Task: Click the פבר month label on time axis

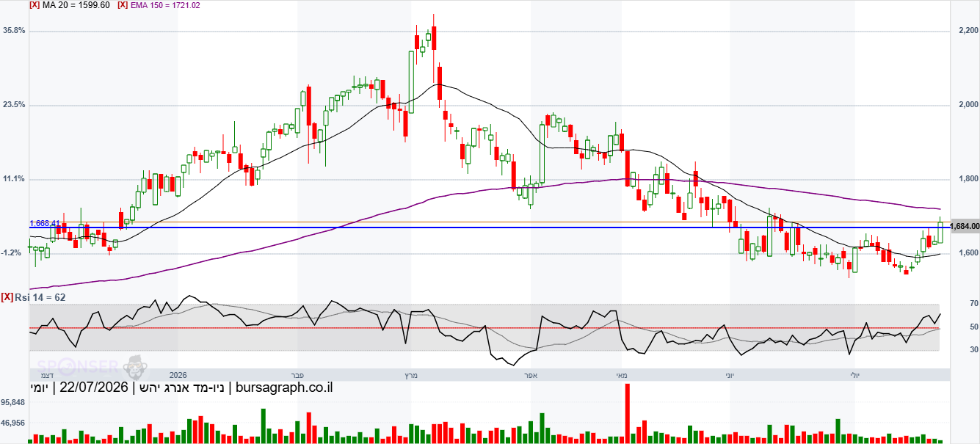Action: coord(299,375)
